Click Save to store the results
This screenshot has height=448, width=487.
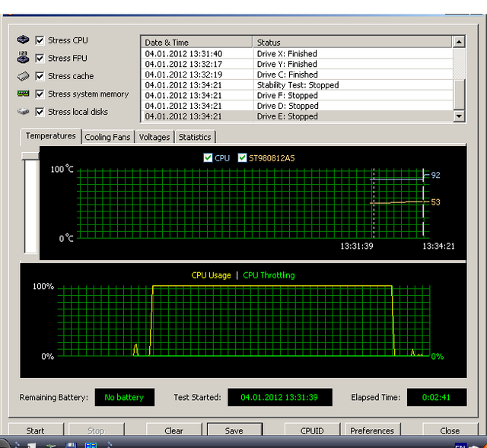tap(234, 431)
